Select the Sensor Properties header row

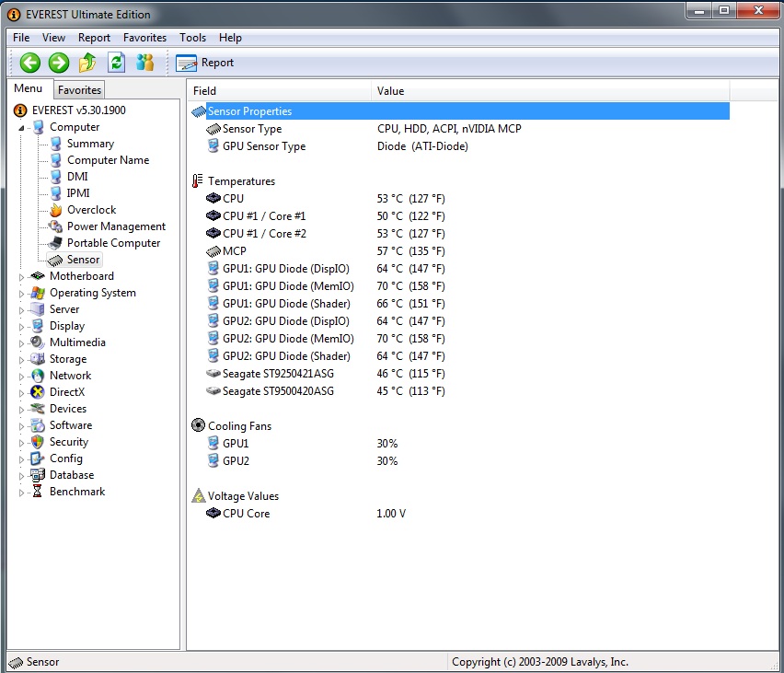460,111
